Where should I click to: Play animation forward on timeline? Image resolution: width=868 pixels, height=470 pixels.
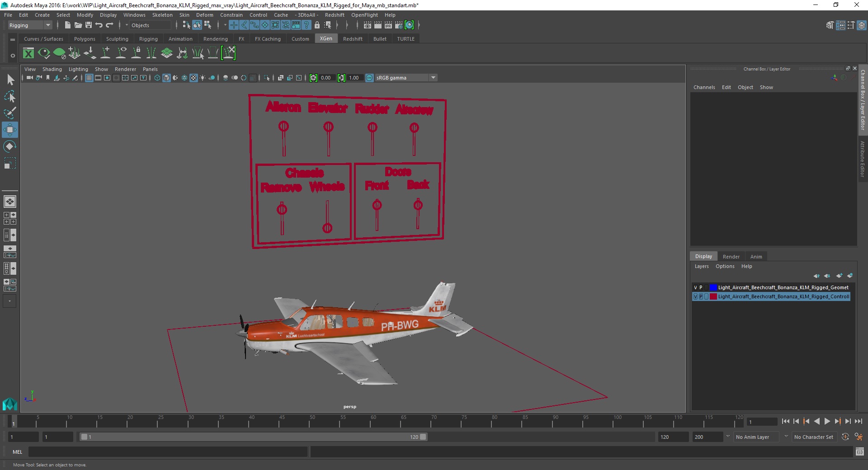(x=827, y=421)
